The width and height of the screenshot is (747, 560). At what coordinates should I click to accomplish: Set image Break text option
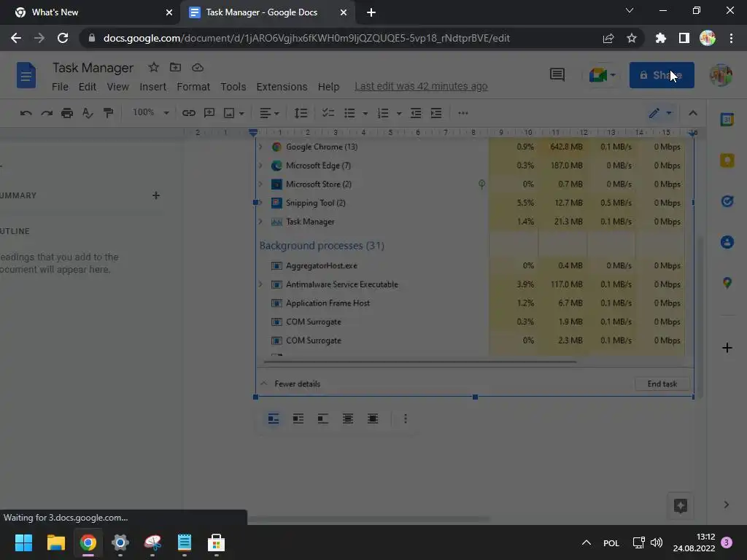323,419
